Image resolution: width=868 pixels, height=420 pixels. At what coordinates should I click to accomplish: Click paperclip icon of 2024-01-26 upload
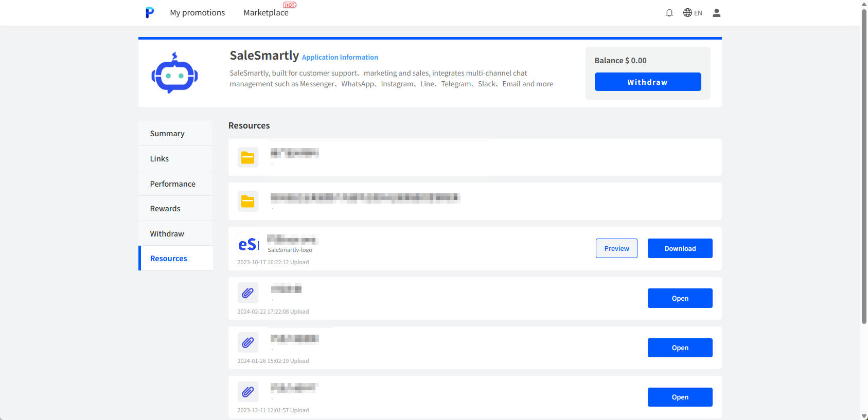(x=248, y=342)
